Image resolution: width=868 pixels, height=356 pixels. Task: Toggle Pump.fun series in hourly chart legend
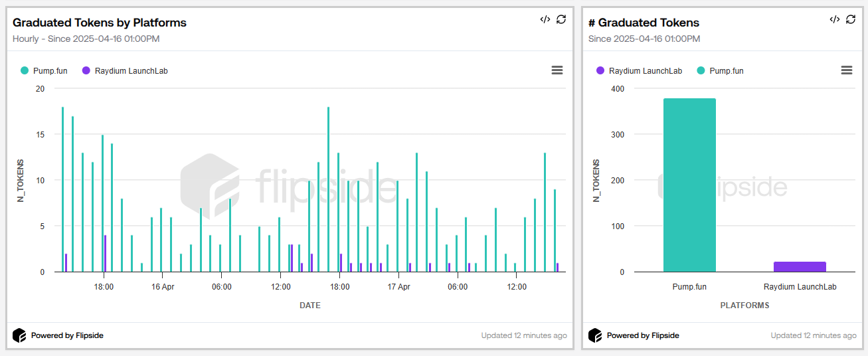46,71
